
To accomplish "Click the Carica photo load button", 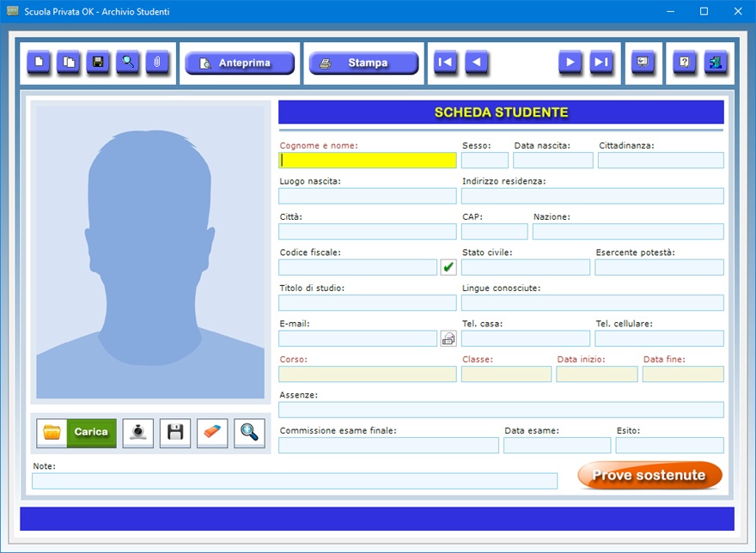I will pyautogui.click(x=76, y=433).
